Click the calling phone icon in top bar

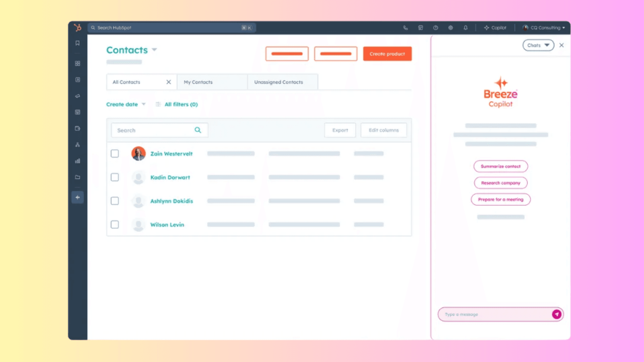coord(405,27)
